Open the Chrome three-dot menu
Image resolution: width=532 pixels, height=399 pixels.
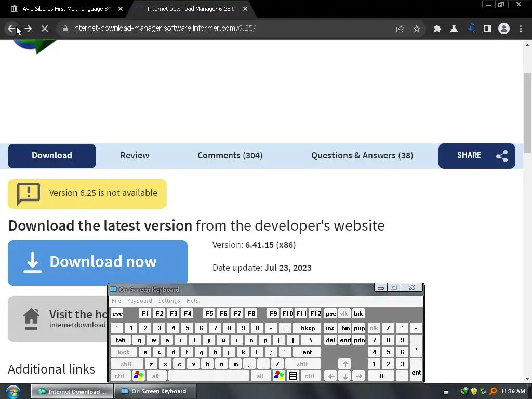pos(521,29)
